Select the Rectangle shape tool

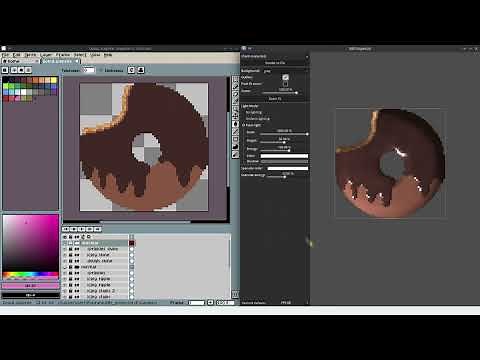(235, 139)
